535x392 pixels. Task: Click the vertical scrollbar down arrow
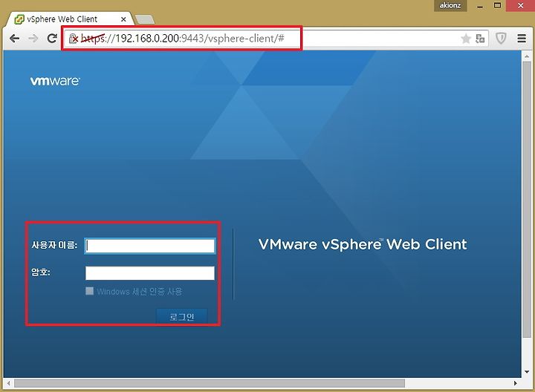527,371
